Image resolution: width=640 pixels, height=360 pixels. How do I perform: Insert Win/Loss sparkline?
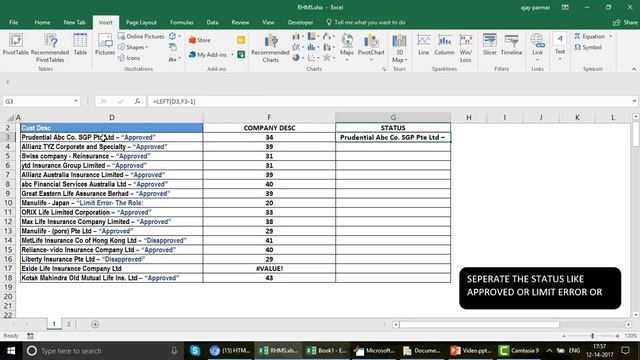point(466,48)
